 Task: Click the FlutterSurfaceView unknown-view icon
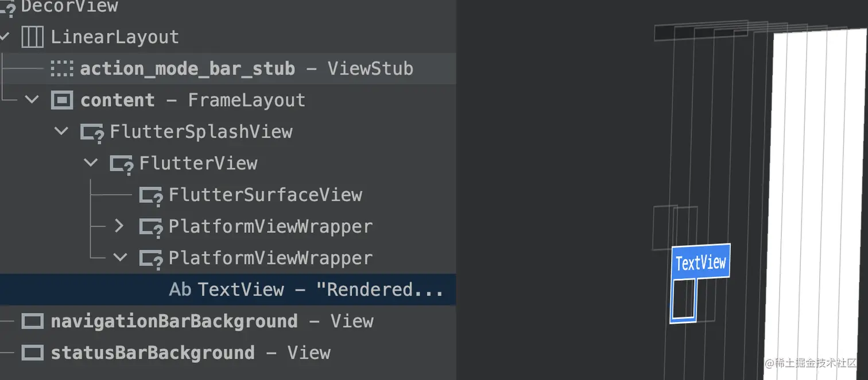click(x=152, y=196)
